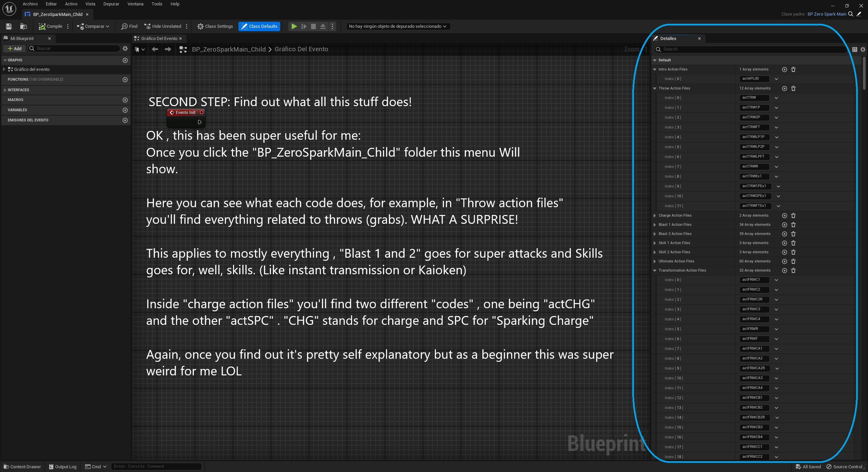Screen dimensions: 868x472
Task: Expand Charge Action Files array
Action: coord(654,215)
